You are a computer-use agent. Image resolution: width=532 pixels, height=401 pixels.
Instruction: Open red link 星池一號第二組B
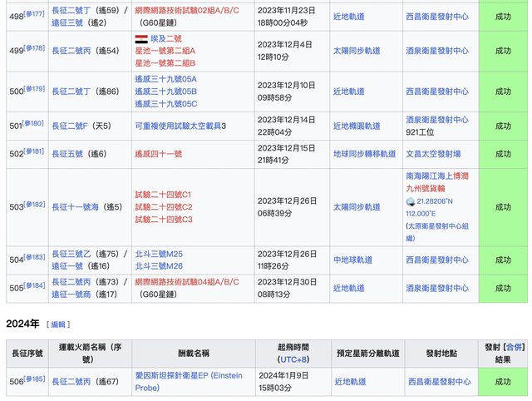(165, 63)
